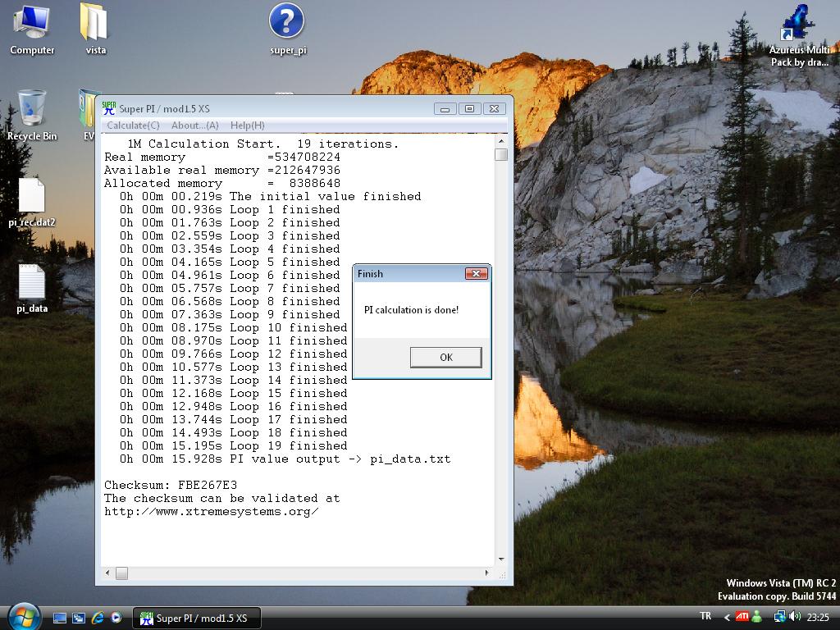This screenshot has height=630, width=840.
Task: Click the "Loop 4 finished" line
Action: pos(230,249)
